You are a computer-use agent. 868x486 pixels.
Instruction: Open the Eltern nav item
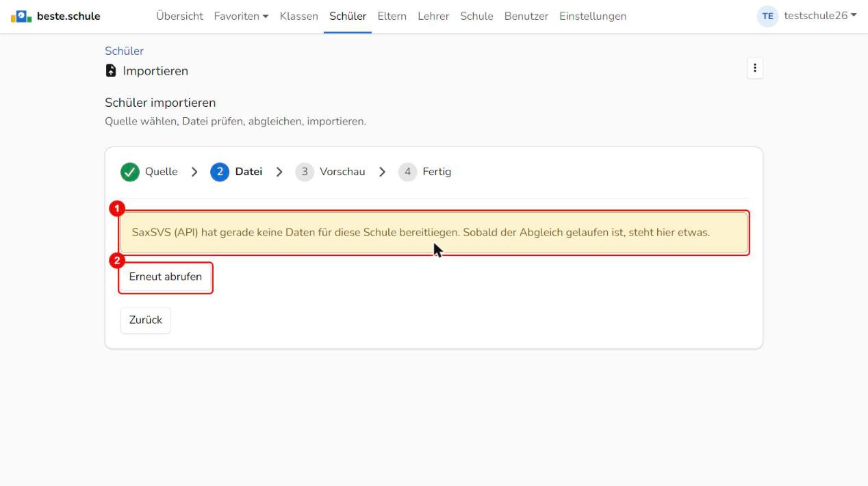[x=392, y=16]
